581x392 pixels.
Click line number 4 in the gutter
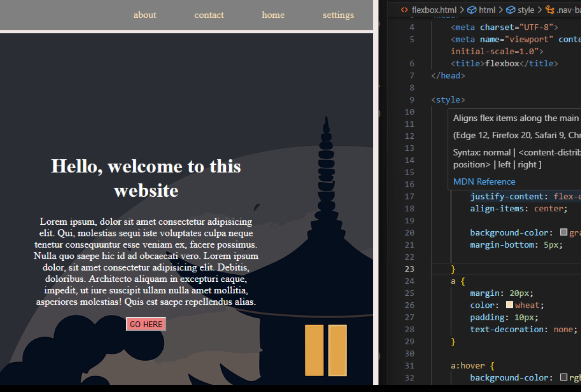[x=412, y=27]
